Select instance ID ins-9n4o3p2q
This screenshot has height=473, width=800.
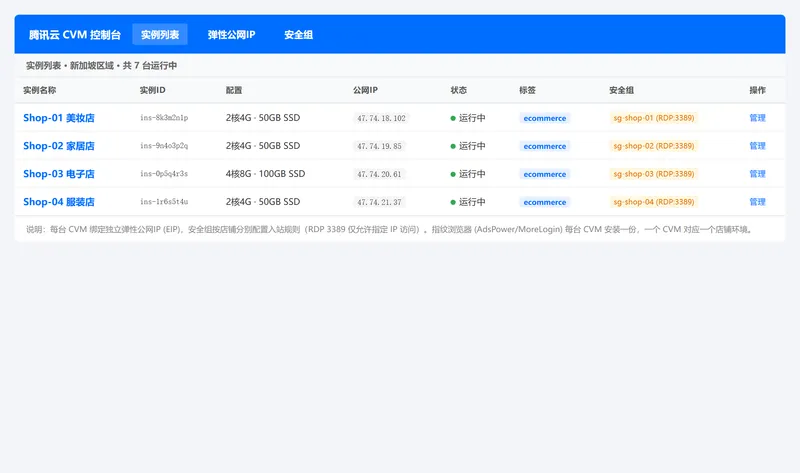(x=164, y=146)
